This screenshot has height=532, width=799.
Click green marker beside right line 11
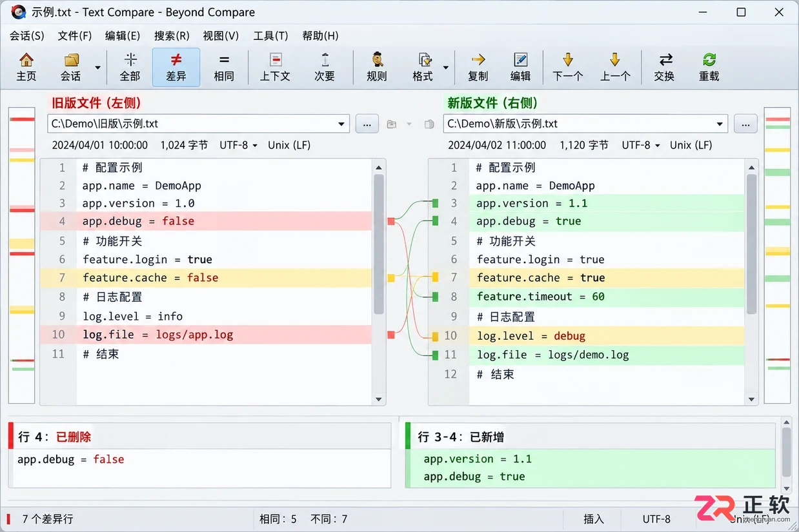point(435,355)
